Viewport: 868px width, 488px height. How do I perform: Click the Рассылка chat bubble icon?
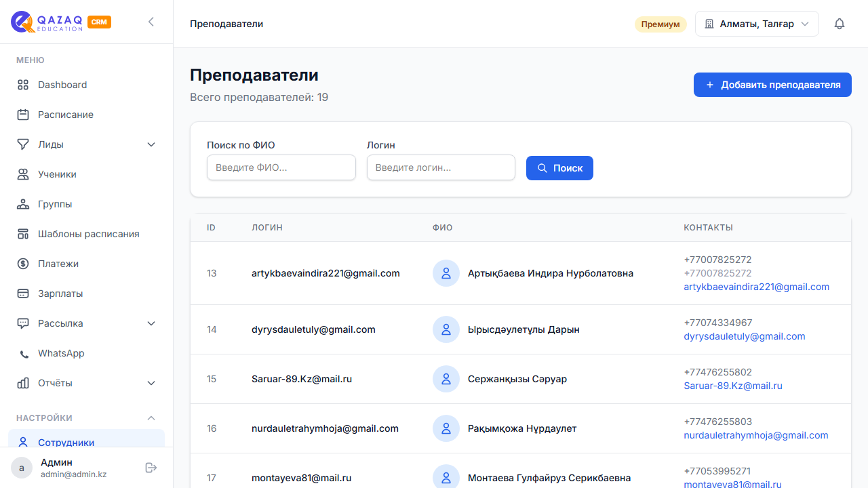coord(23,323)
